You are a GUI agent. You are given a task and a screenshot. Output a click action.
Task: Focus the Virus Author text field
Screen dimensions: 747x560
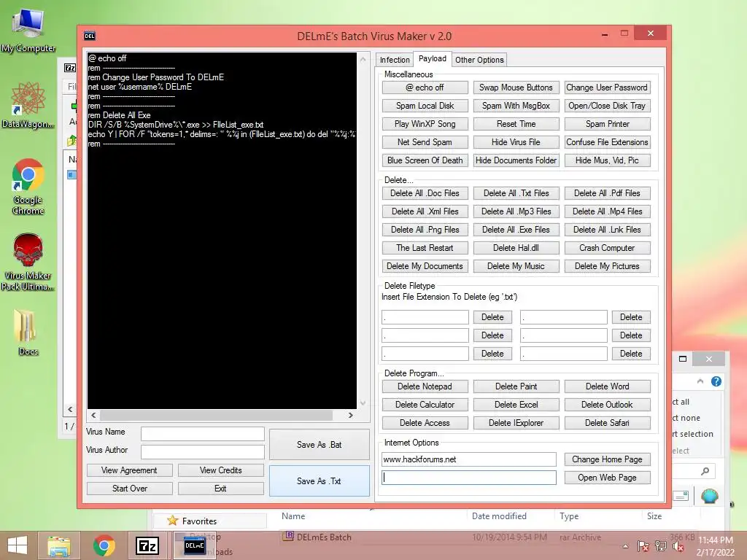pos(203,452)
